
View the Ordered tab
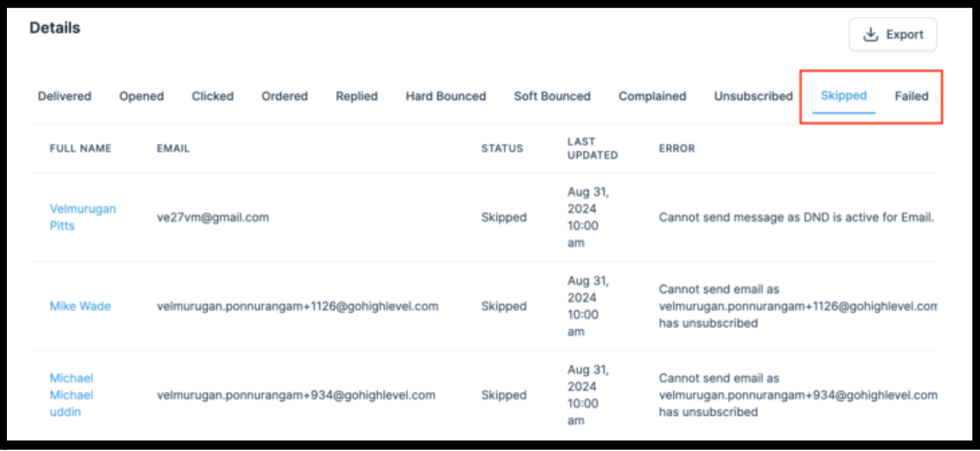coord(285,96)
